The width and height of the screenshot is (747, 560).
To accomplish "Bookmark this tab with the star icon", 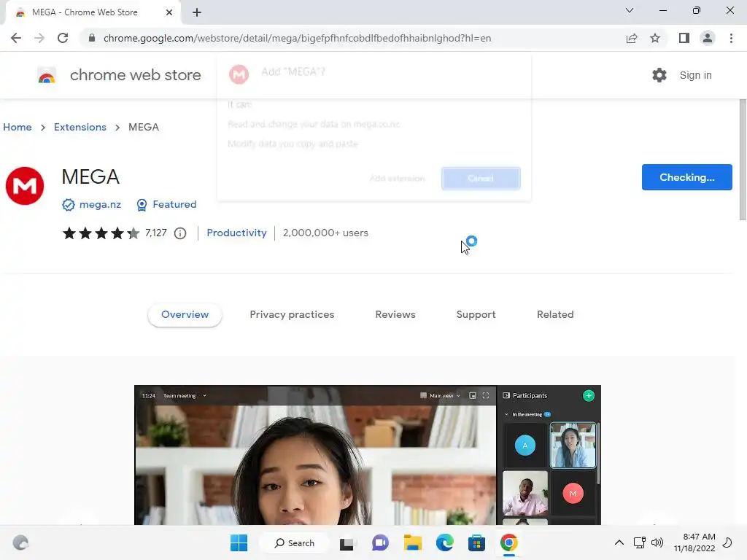I will (655, 38).
